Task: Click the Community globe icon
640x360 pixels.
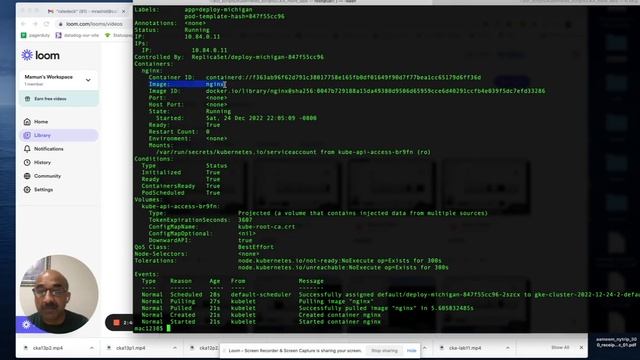Action: click(27, 176)
